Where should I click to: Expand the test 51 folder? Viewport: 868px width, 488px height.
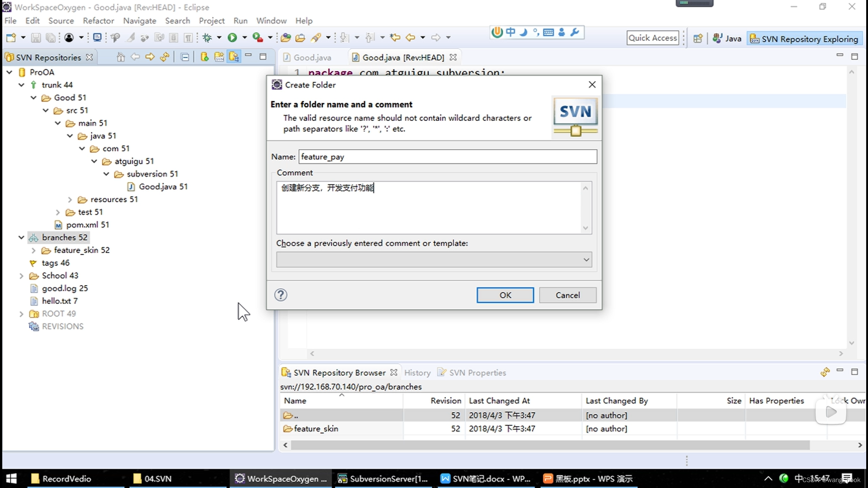(x=58, y=212)
